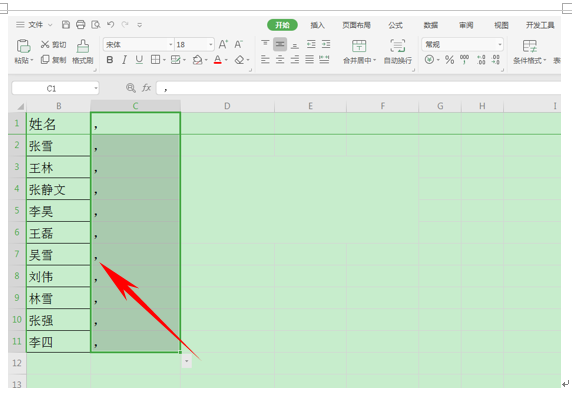
Task: Switch to the 审阅 Review tab
Action: click(466, 25)
